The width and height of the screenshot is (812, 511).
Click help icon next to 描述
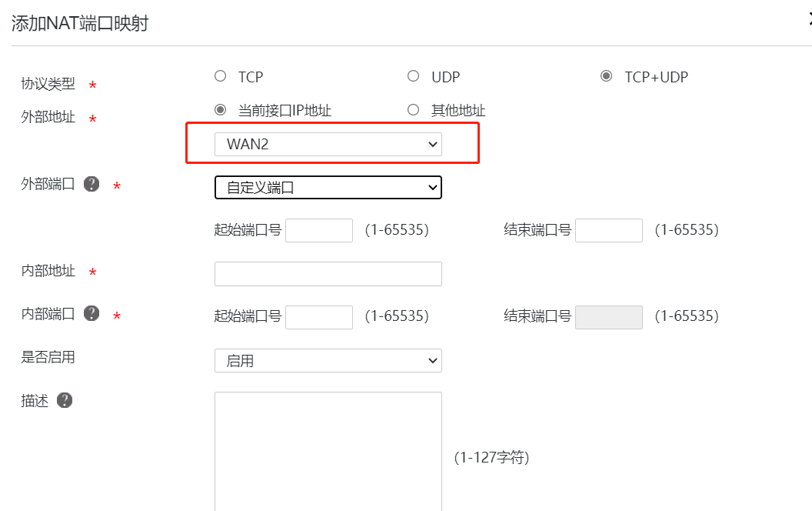pyautogui.click(x=65, y=400)
